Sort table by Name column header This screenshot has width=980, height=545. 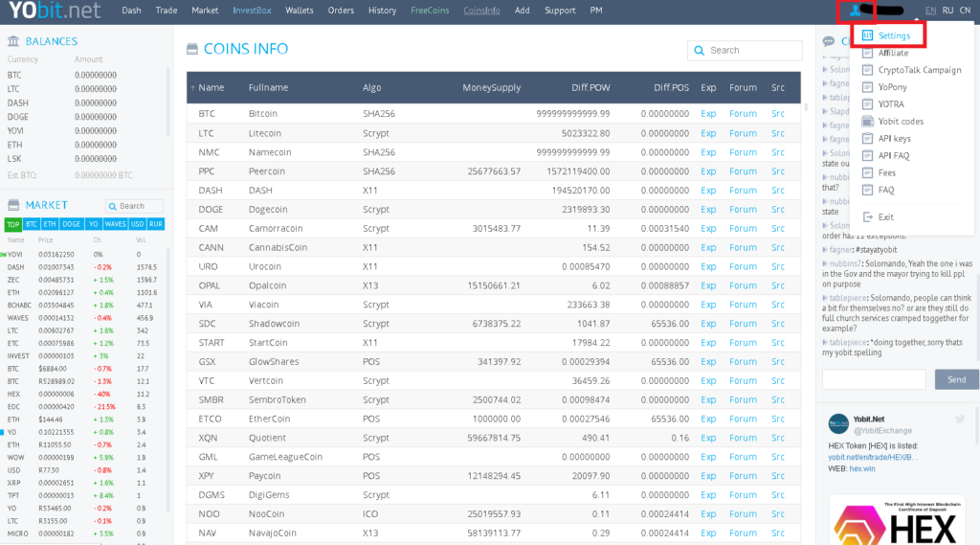click(212, 87)
